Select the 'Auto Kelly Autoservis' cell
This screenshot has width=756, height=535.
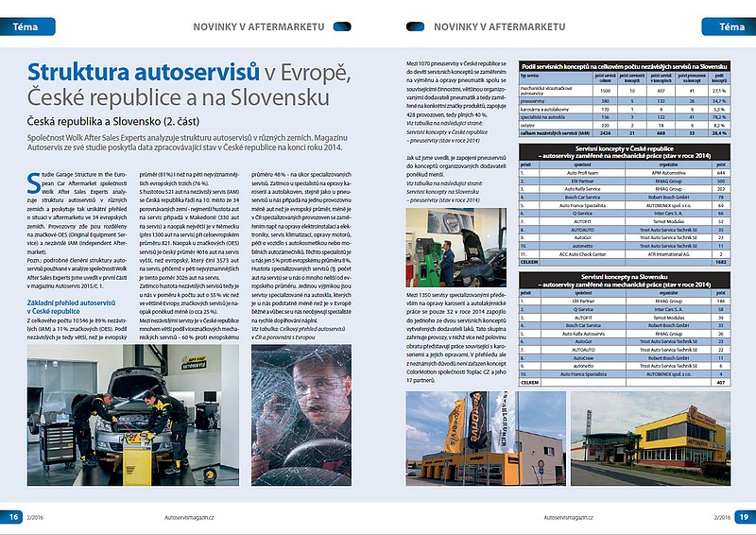point(583,334)
